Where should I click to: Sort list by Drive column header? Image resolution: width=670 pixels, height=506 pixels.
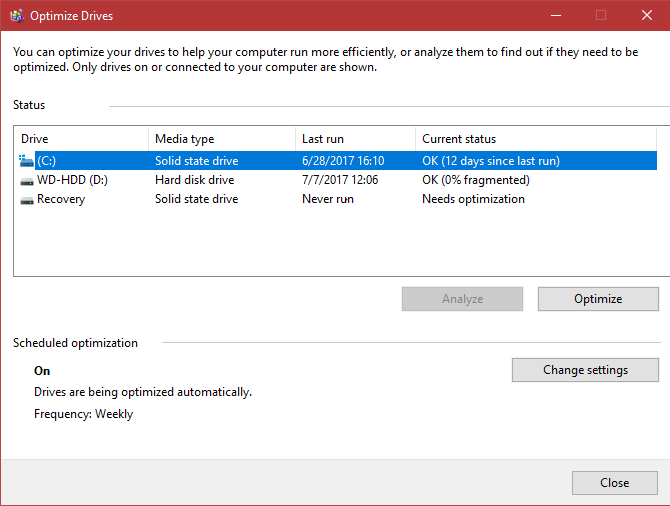coord(81,139)
